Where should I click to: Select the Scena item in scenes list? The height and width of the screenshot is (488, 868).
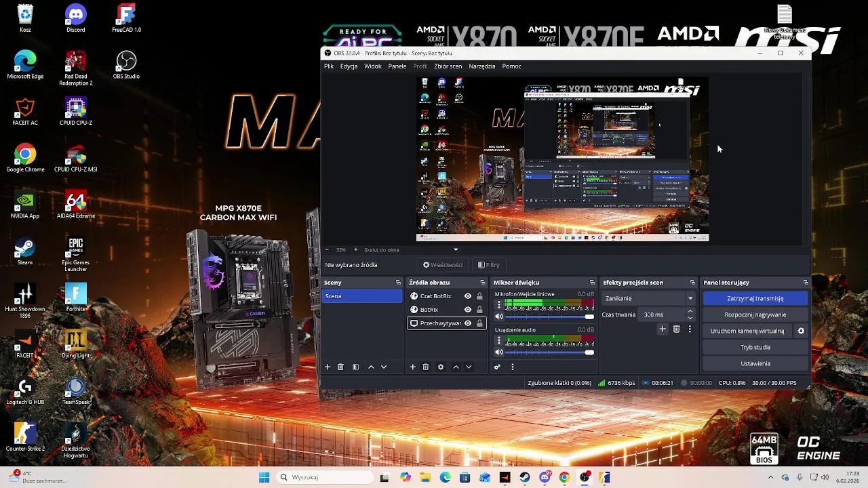point(363,296)
